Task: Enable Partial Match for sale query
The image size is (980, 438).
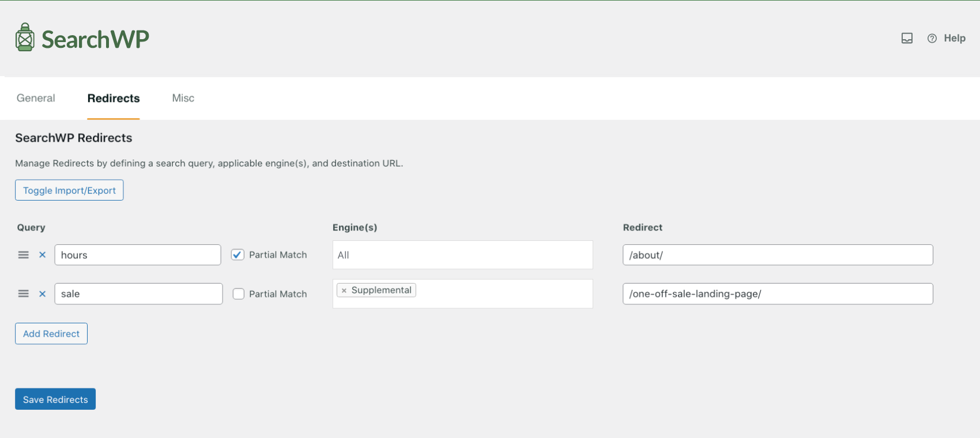Action: [x=238, y=293]
